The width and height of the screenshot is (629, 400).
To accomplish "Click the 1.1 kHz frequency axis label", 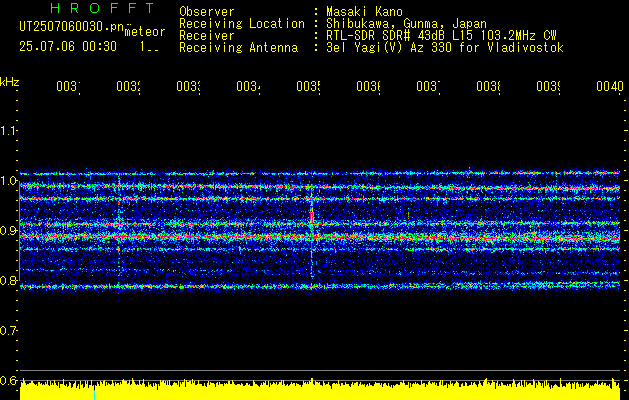I will pos(8,130).
